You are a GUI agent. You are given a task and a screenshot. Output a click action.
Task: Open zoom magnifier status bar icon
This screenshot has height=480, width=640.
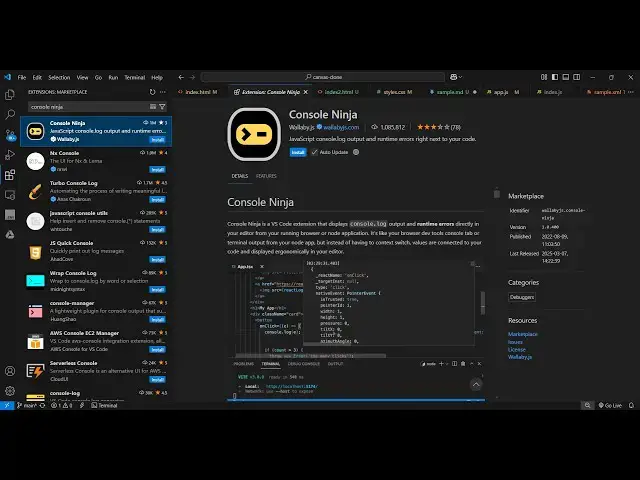(587, 405)
